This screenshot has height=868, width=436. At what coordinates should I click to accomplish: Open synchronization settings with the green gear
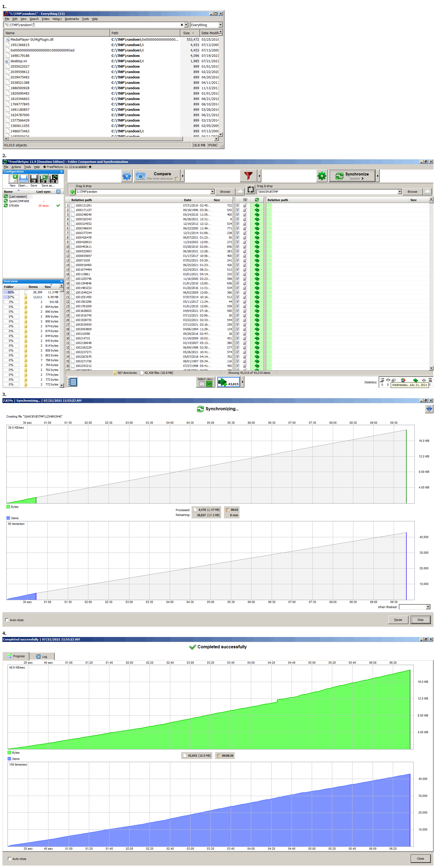[x=322, y=176]
